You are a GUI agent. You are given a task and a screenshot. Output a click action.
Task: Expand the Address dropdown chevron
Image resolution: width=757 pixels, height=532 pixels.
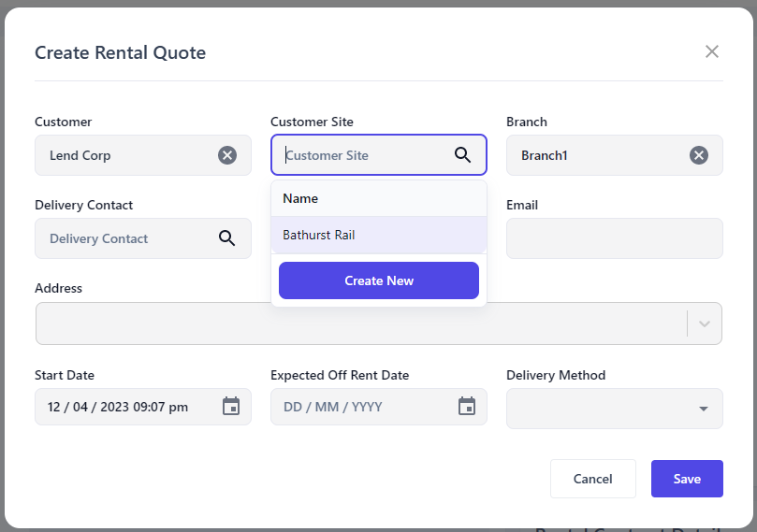705,324
